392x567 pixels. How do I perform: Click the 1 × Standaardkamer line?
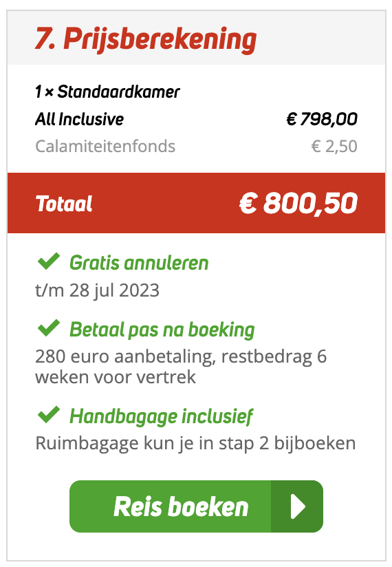[x=107, y=92]
